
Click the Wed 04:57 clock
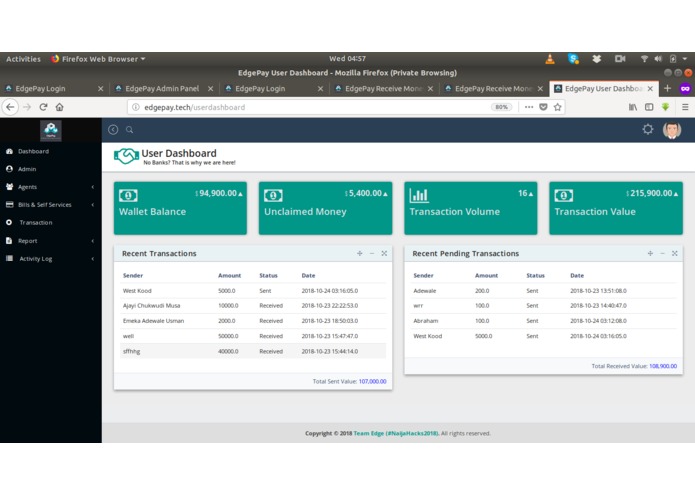(x=348, y=58)
